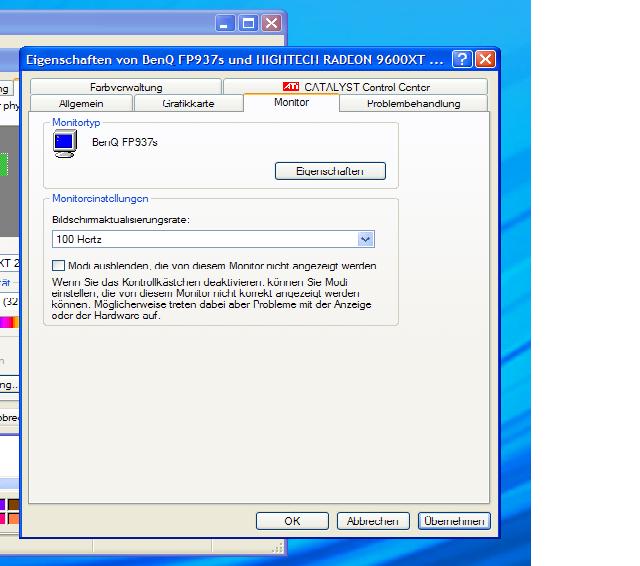Image resolution: width=640 pixels, height=566 pixels.
Task: Close the Eigenschaften dialog with the red X
Action: 485,59
